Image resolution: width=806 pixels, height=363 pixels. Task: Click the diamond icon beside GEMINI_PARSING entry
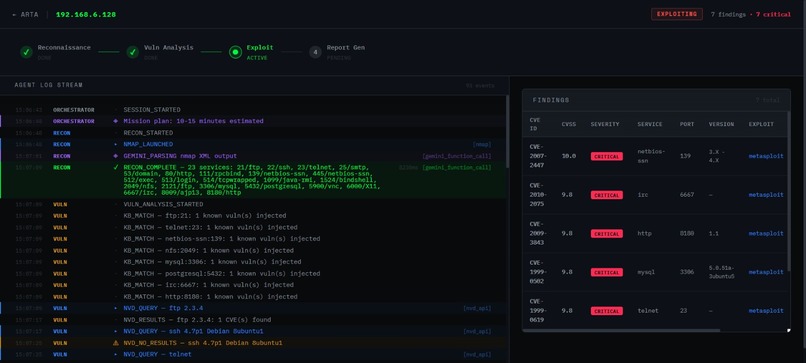coord(115,156)
